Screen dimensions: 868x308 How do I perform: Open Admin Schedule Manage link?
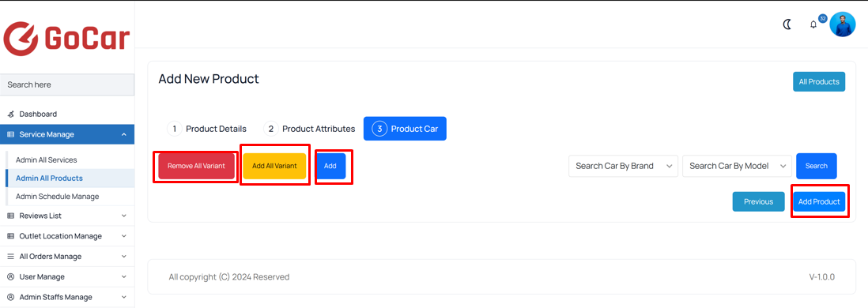58,197
